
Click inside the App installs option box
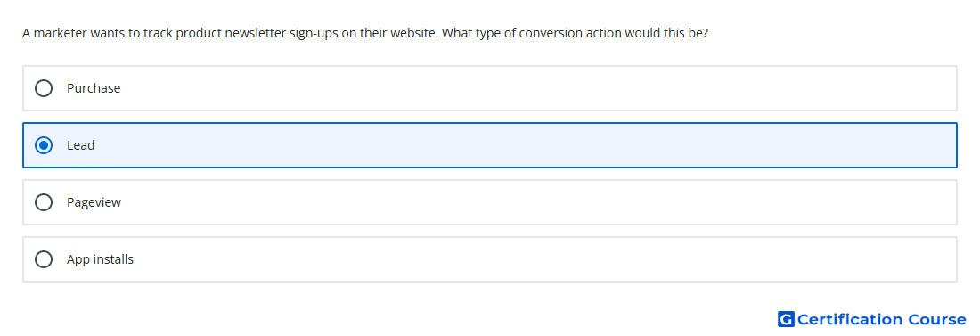[490, 259]
